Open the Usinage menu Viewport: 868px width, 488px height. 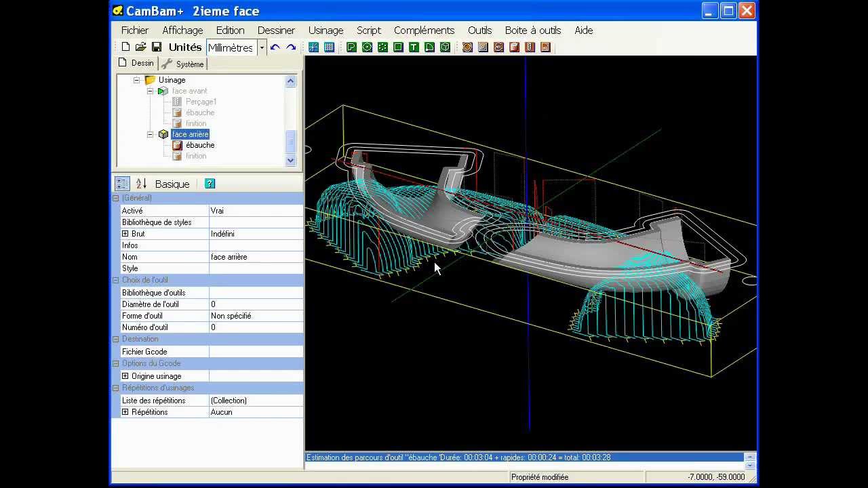click(325, 30)
